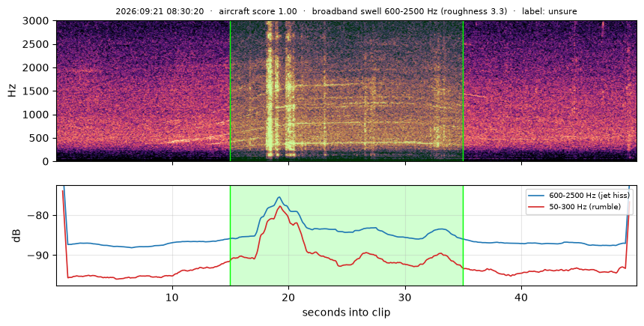644x326 pixels.
Task: Click the 1500 tick label on Hz axis
Action: coord(36,91)
